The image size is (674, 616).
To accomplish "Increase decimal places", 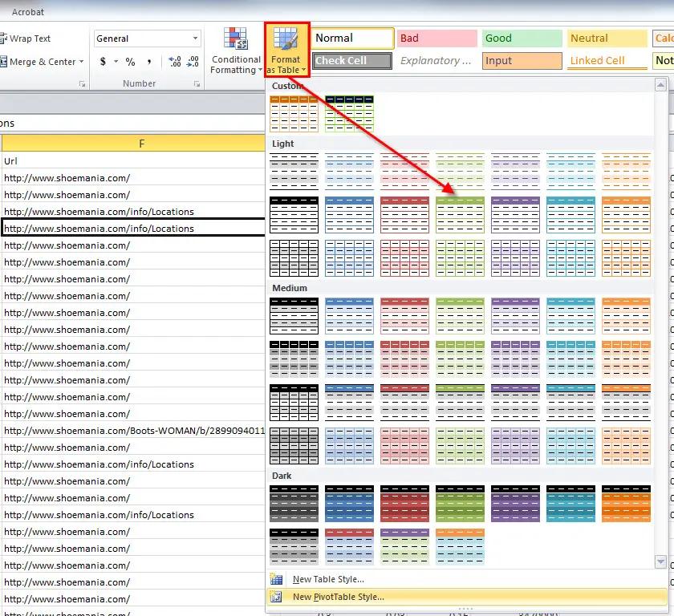I will [x=173, y=59].
